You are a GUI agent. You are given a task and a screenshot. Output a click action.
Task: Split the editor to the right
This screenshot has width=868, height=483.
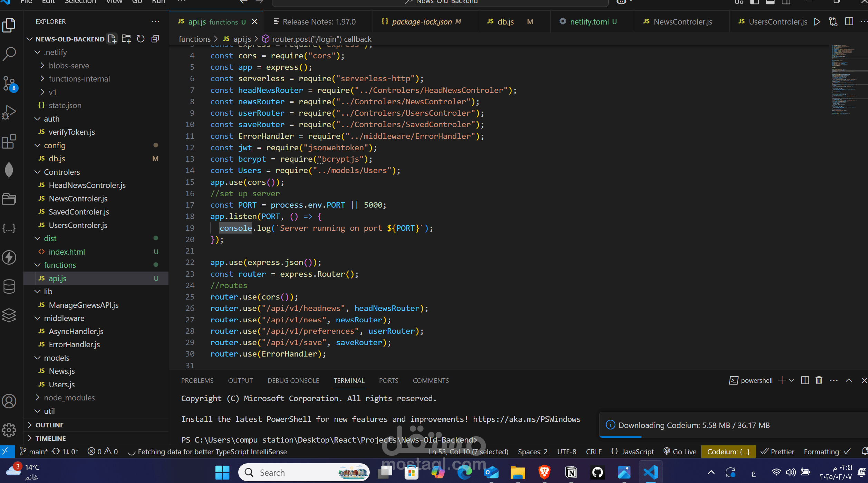[x=849, y=22]
